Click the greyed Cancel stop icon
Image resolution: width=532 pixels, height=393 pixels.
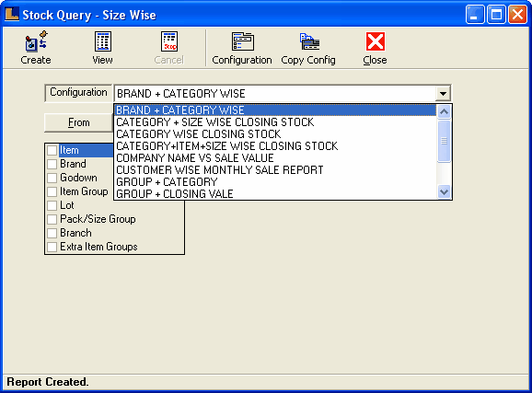[x=169, y=41]
